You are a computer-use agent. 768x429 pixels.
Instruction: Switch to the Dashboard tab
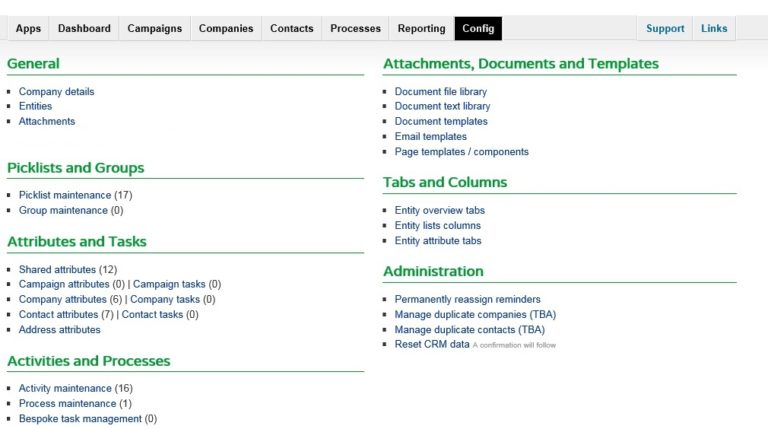(x=84, y=29)
